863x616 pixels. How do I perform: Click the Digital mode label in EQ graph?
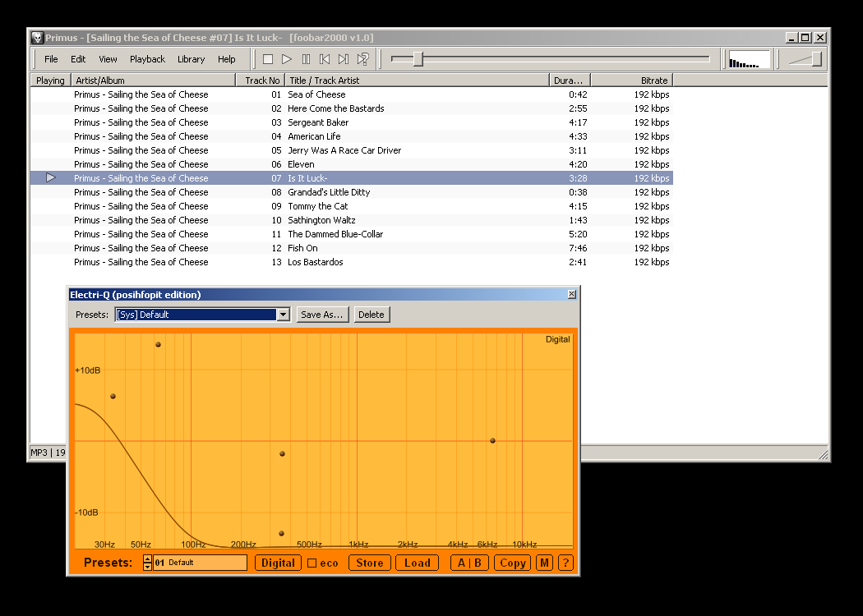click(x=557, y=339)
